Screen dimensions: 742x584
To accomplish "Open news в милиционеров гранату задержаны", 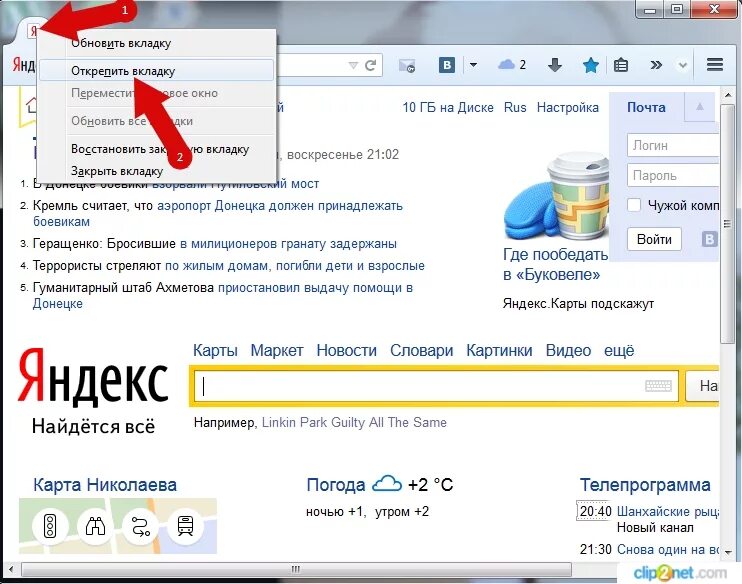I will pyautogui.click(x=288, y=244).
